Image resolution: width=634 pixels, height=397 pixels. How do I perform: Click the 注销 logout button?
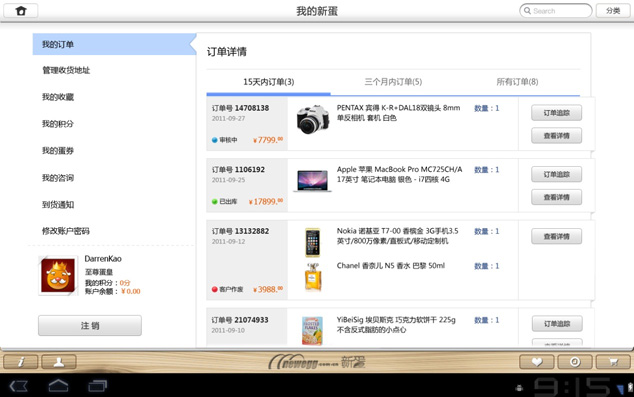coord(90,325)
